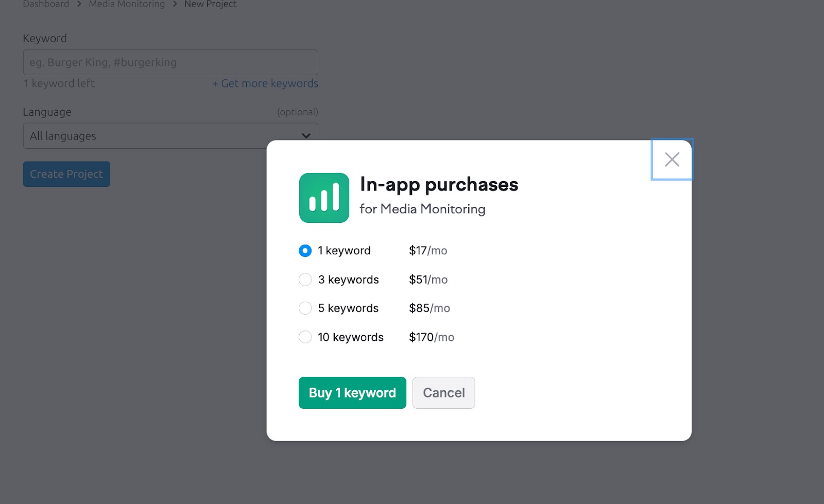Select the 10 keywords radio option
824x504 pixels.
[305, 337]
